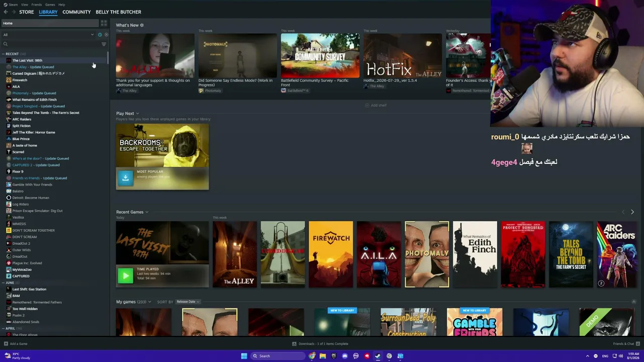Image resolution: width=644 pixels, height=362 pixels.
Task: Collapse the JUNE category
Action: coord(4,283)
